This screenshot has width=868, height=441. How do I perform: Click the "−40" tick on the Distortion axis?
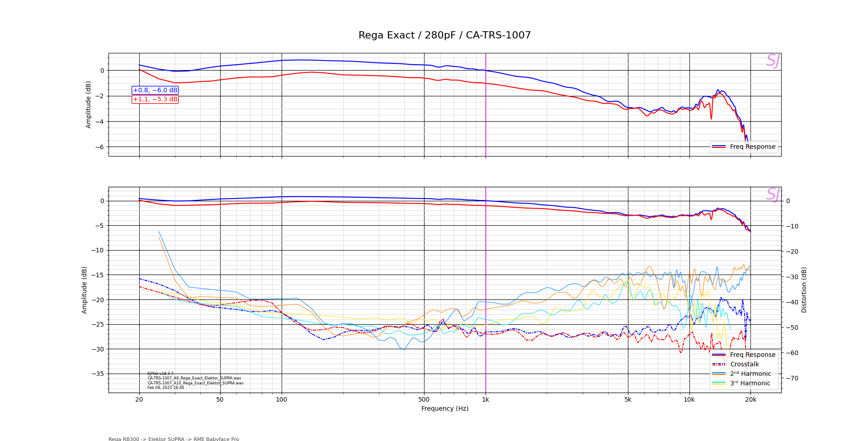tap(792, 302)
